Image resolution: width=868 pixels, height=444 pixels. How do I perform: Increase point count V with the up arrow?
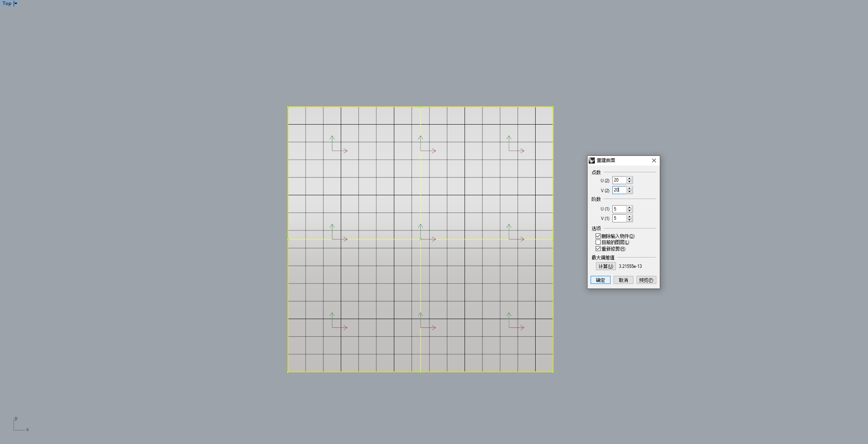click(630, 188)
